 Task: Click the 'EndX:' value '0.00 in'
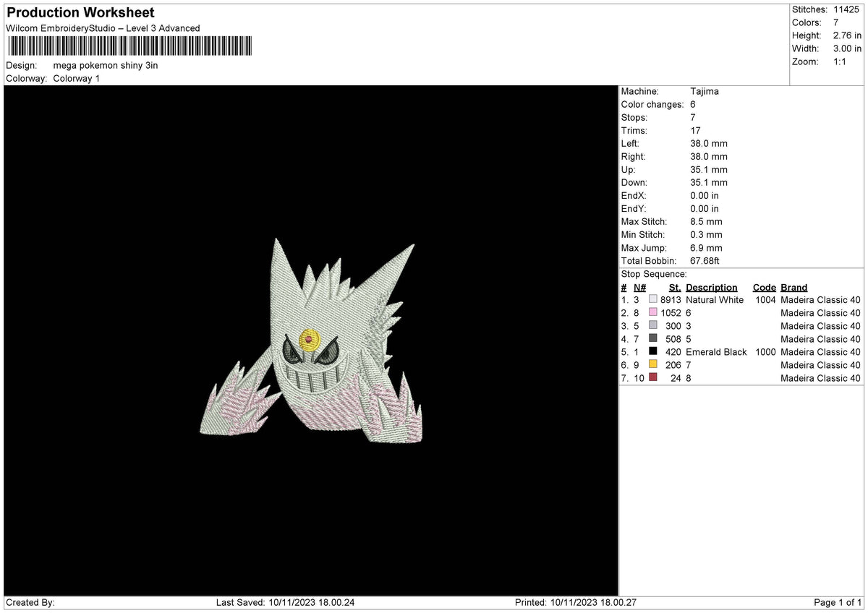point(705,195)
